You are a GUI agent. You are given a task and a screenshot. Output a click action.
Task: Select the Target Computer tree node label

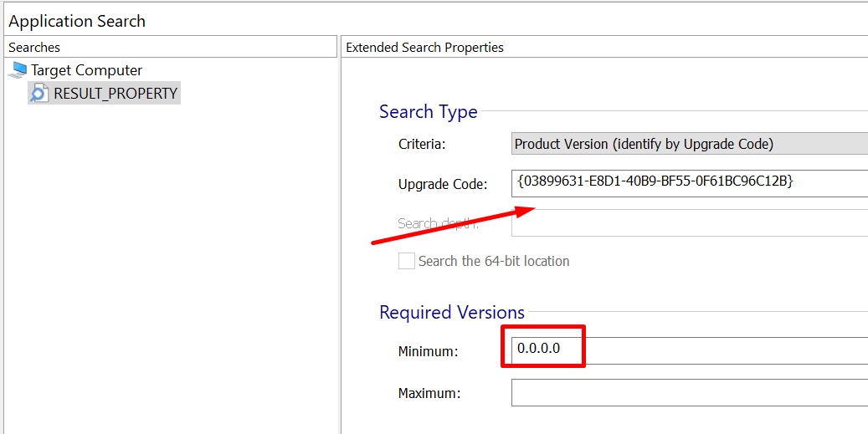[x=86, y=70]
